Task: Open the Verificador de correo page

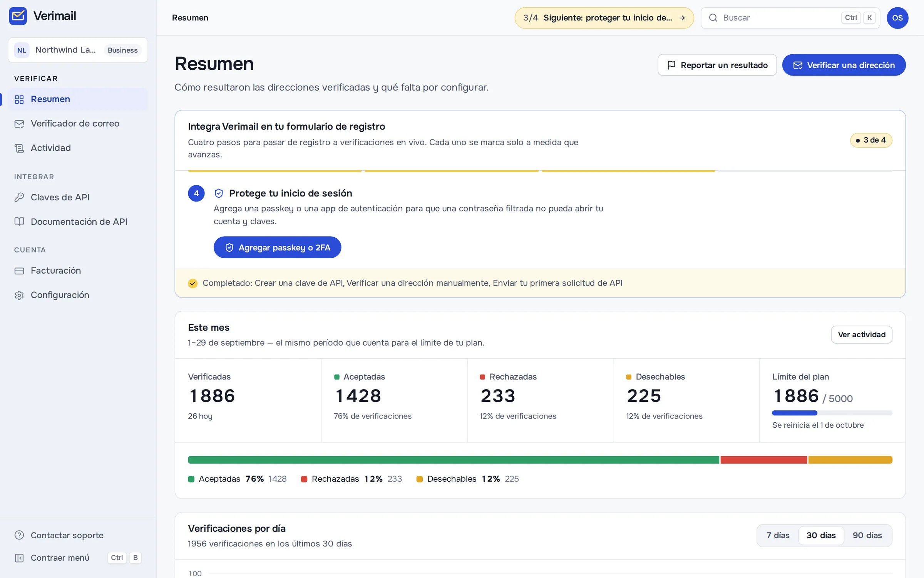Action: click(78, 123)
